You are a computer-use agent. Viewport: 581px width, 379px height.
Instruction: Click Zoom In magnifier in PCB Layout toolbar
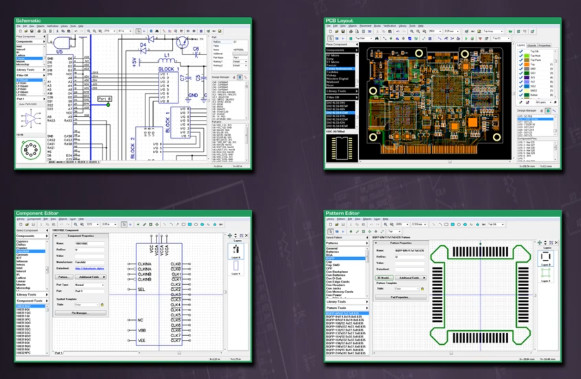pyautogui.click(x=412, y=31)
